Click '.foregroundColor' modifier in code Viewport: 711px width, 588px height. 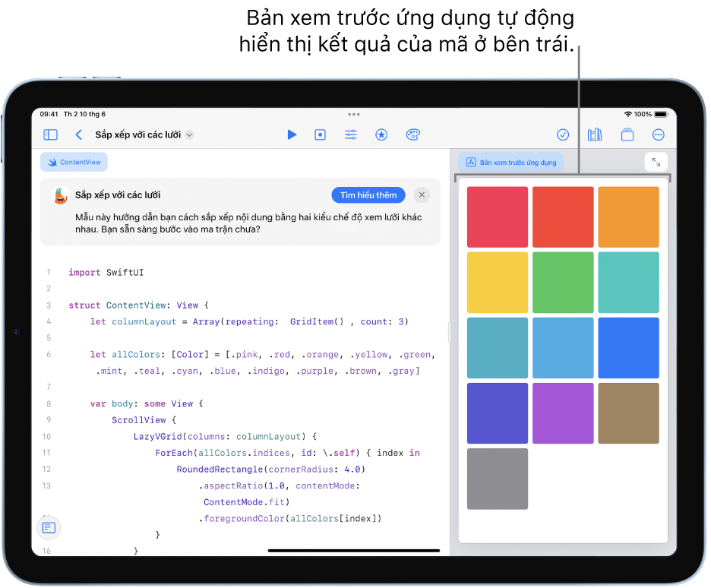click(x=242, y=518)
